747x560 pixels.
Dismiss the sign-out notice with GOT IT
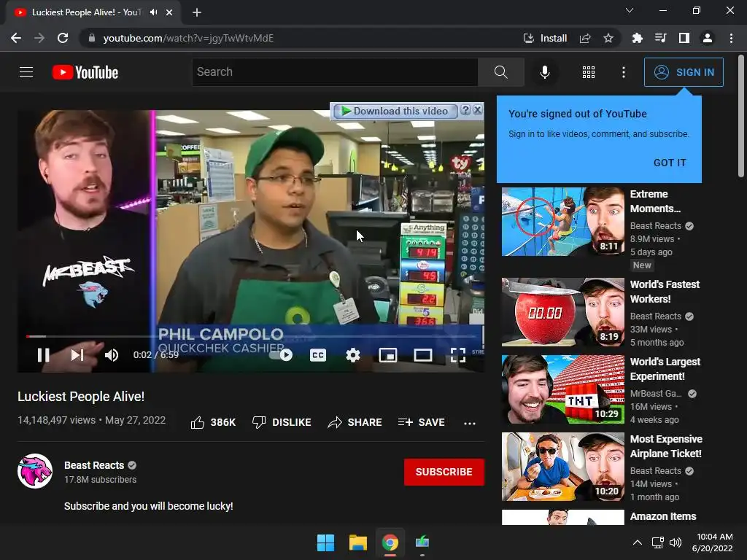(670, 163)
